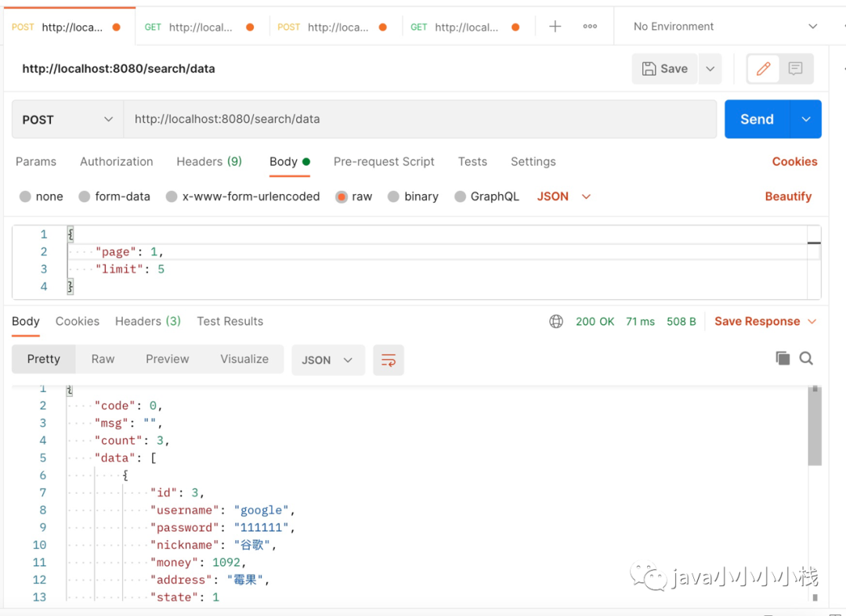Open the Pre-request Script tab
Image resolution: width=846 pixels, height=616 pixels.
point(384,162)
